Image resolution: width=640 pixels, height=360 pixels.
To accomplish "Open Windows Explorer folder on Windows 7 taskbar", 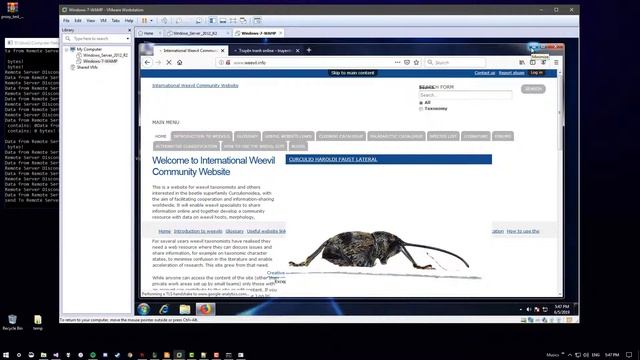I will click(185, 309).
